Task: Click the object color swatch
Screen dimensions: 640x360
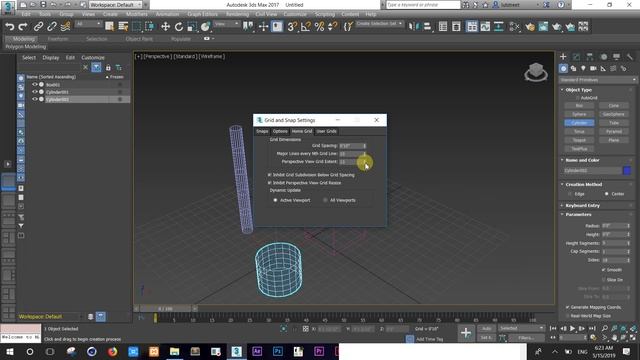Action: 627,171
